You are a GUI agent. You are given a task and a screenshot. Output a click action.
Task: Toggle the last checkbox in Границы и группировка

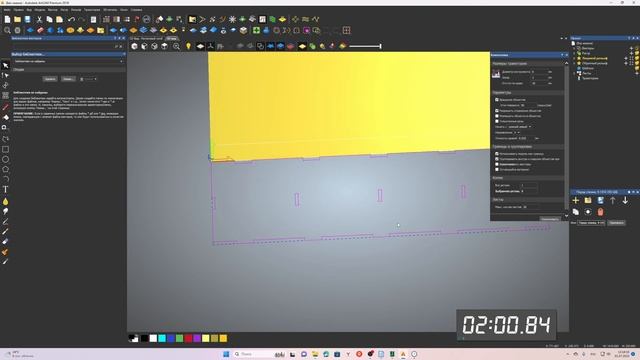click(497, 169)
